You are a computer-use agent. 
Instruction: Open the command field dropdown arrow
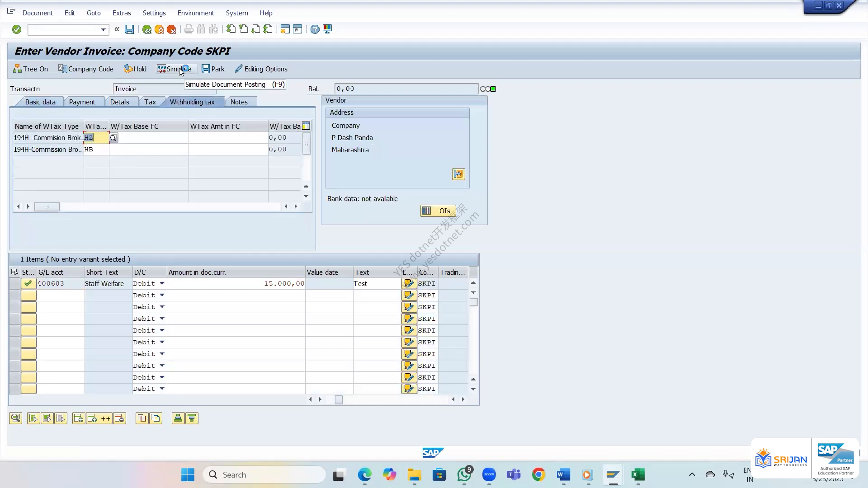pos(103,30)
